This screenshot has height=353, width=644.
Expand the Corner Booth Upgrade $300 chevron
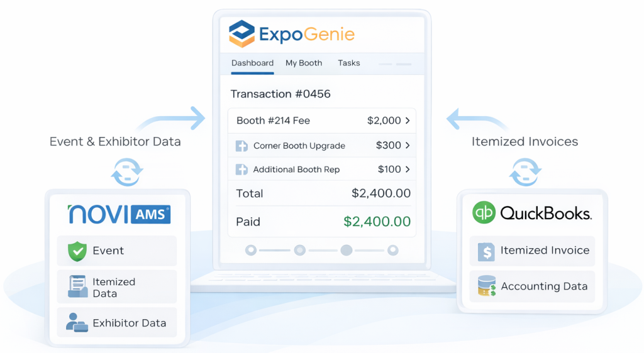408,146
